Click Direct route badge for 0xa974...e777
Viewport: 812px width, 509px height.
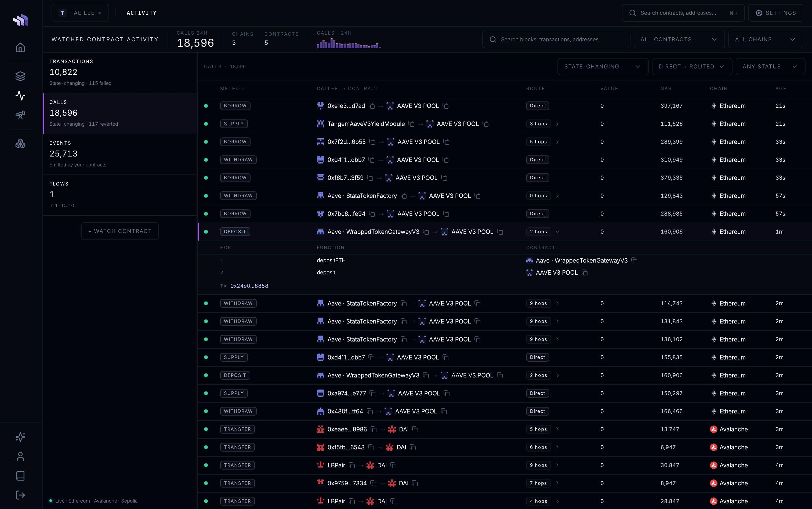pyautogui.click(x=537, y=393)
